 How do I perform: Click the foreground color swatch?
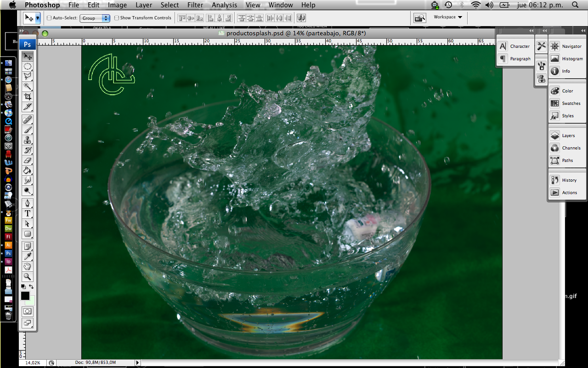25,296
